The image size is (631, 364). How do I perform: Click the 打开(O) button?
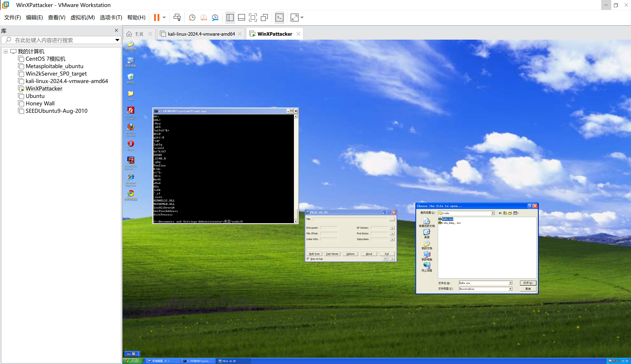click(528, 283)
